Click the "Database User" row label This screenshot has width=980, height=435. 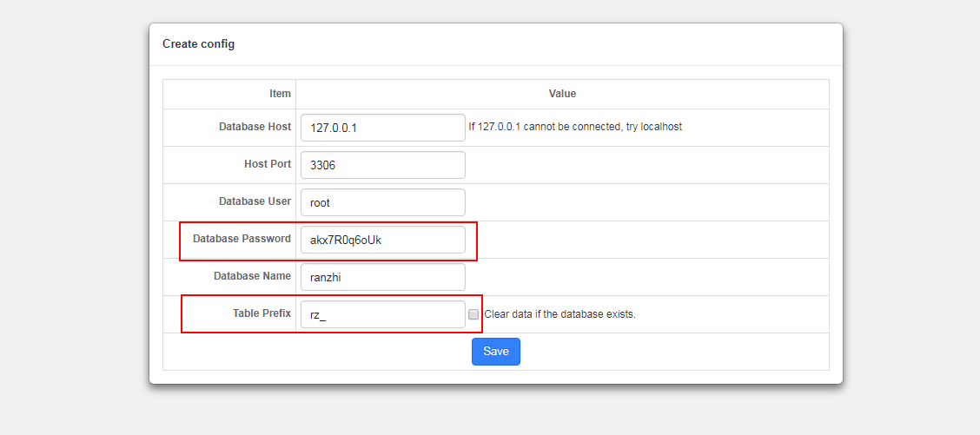255,201
